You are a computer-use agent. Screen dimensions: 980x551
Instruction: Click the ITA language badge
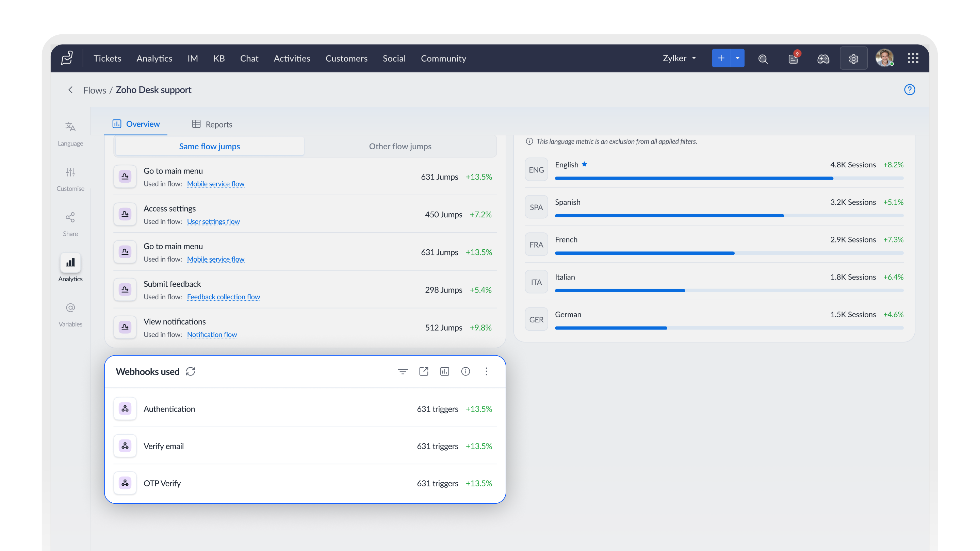point(536,282)
